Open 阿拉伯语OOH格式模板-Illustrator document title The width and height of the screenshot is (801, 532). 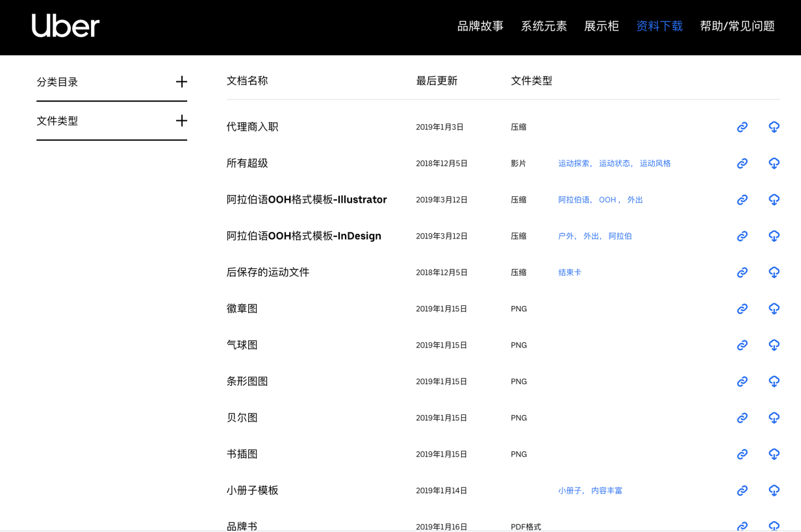point(307,200)
